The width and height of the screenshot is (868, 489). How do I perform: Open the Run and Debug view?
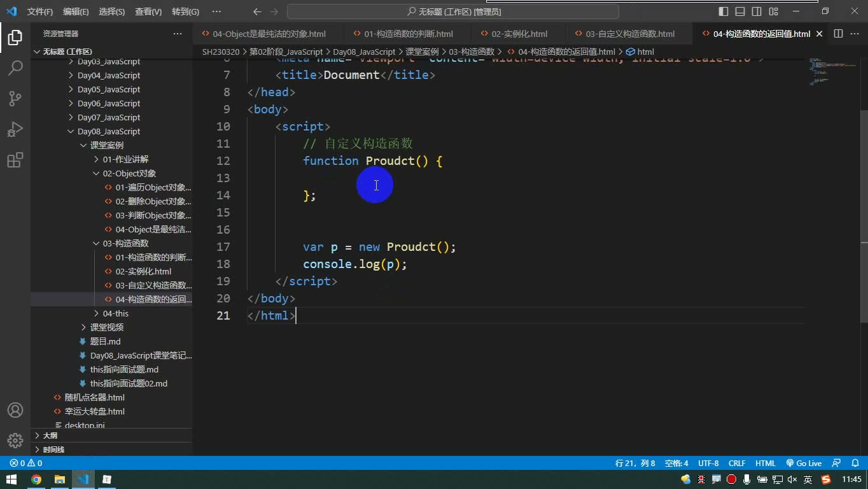pos(15,129)
